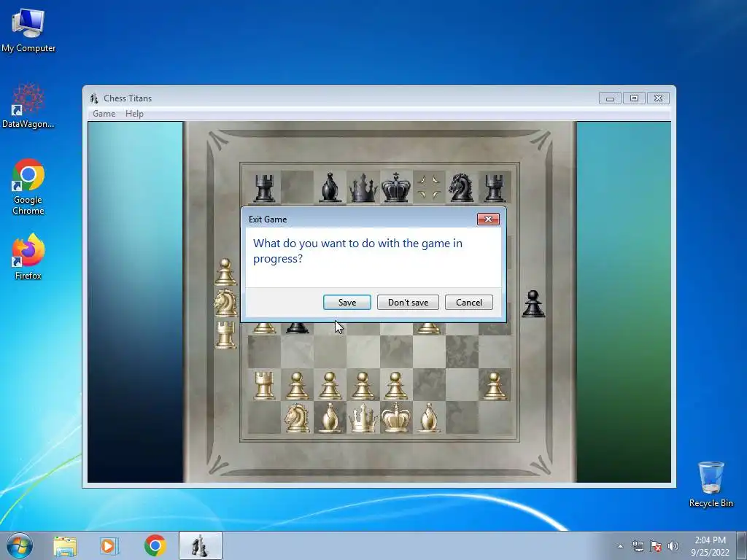Click the captured white knight left of board
This screenshot has height=560, width=747.
pos(225,303)
